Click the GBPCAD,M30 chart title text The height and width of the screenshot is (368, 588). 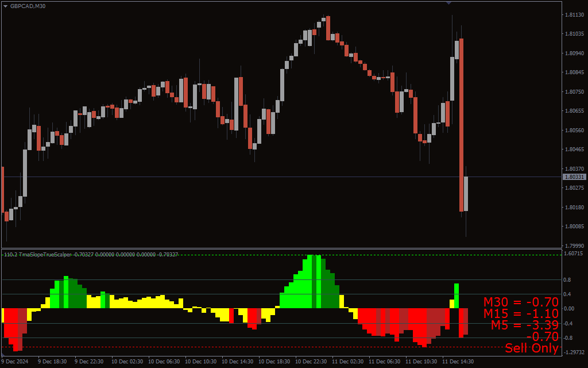(x=28, y=6)
